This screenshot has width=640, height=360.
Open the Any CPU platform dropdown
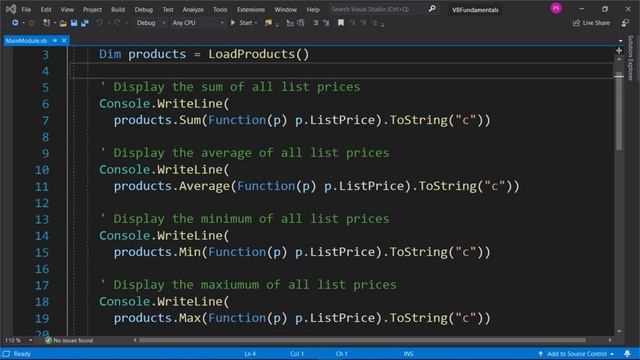click(198, 23)
